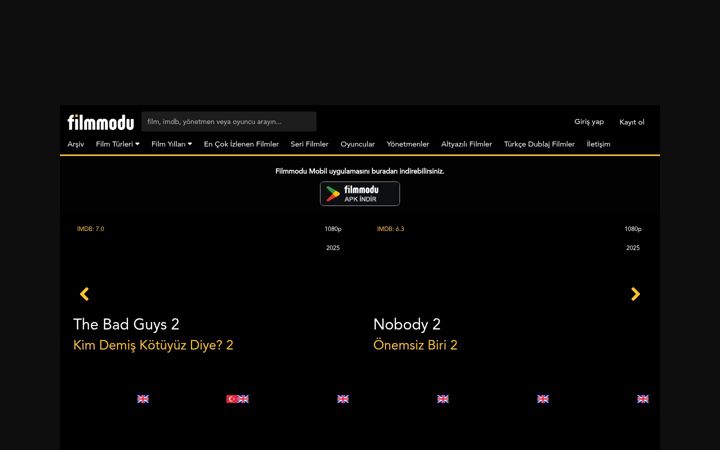Click the mobile app download notice text
Viewport: 720px width, 450px height.
click(x=360, y=171)
